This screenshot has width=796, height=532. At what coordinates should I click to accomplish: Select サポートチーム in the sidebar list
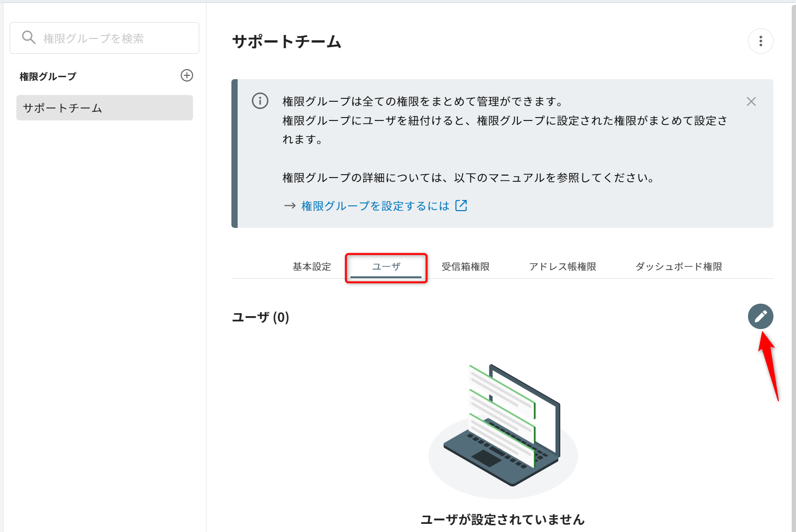click(104, 108)
